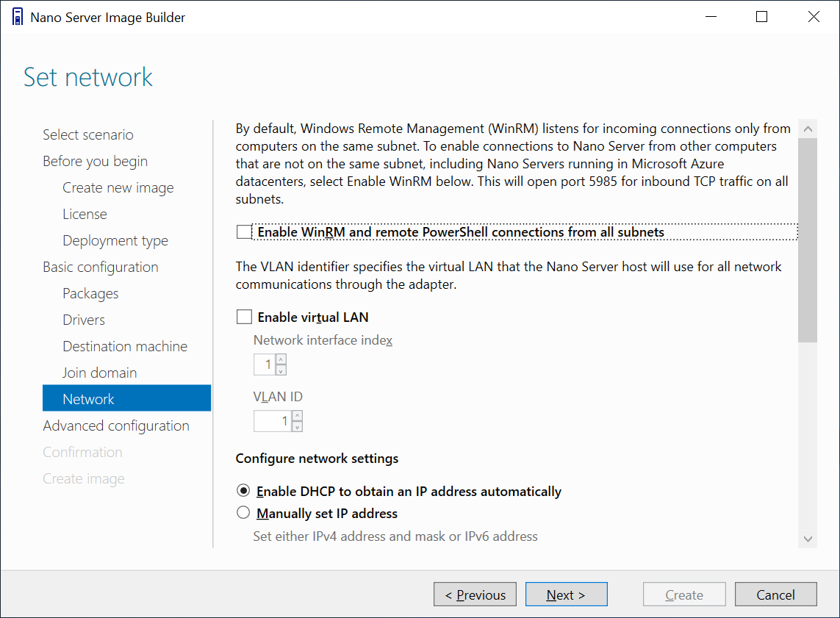Jump to the Drivers page
Screen dimensions: 840x618
[x=84, y=320]
